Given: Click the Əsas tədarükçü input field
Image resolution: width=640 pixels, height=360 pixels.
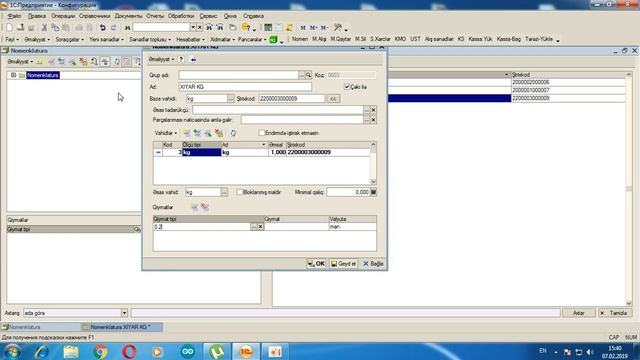Looking at the screenshot, I should (278, 110).
